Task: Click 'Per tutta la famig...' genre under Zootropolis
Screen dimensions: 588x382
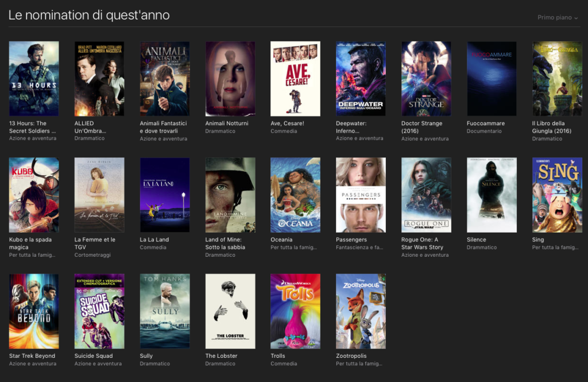Action: 359,364
